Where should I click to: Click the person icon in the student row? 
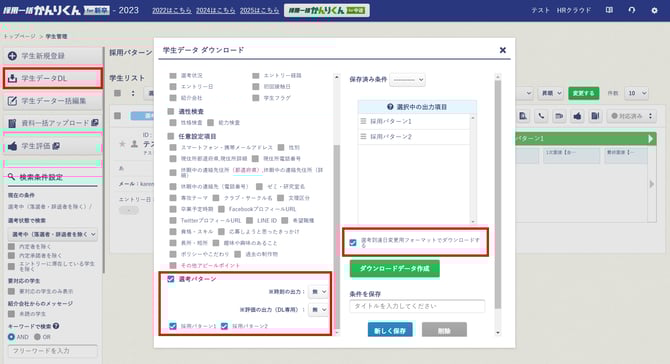click(x=134, y=144)
